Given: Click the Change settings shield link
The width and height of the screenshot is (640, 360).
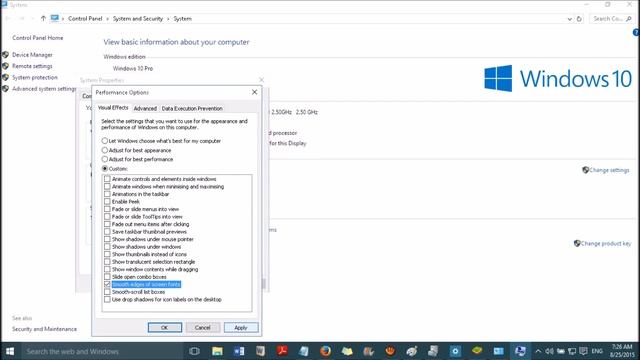Looking at the screenshot, I should (x=606, y=170).
